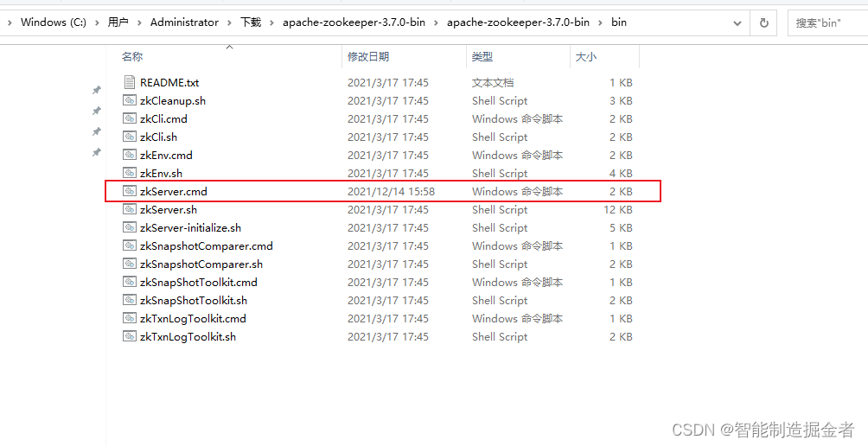
Task: Select the zkCli.sh file name
Action: coord(158,137)
